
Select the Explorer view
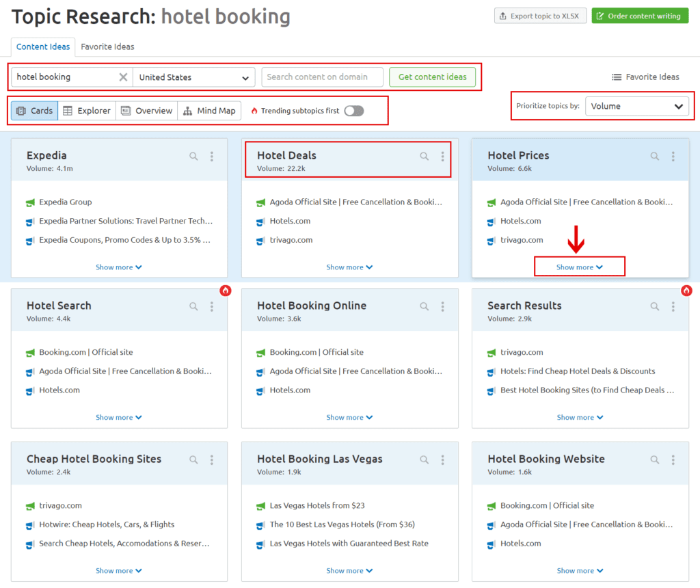[x=87, y=111]
